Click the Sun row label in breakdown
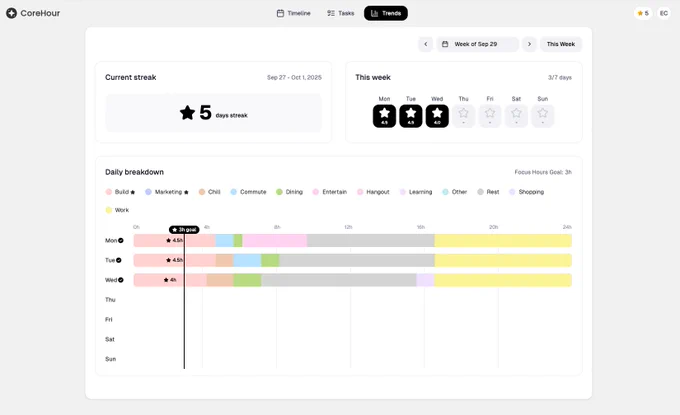Image resolution: width=680 pixels, height=415 pixels. coord(111,359)
